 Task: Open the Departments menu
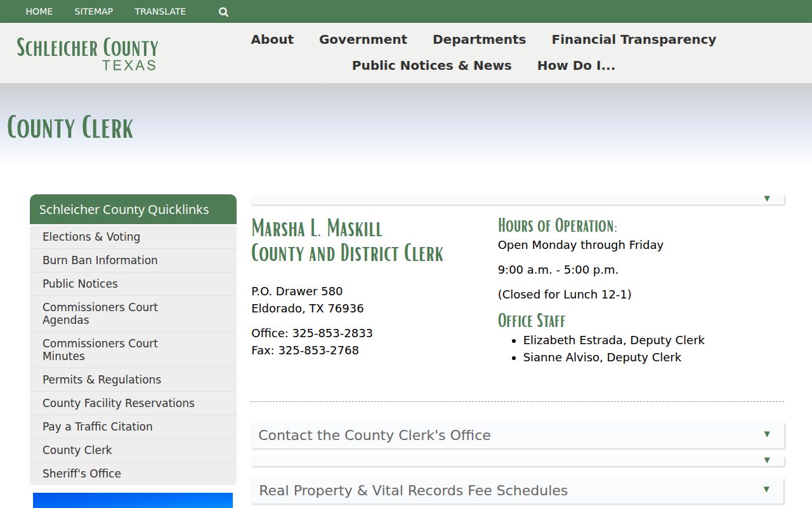(479, 39)
